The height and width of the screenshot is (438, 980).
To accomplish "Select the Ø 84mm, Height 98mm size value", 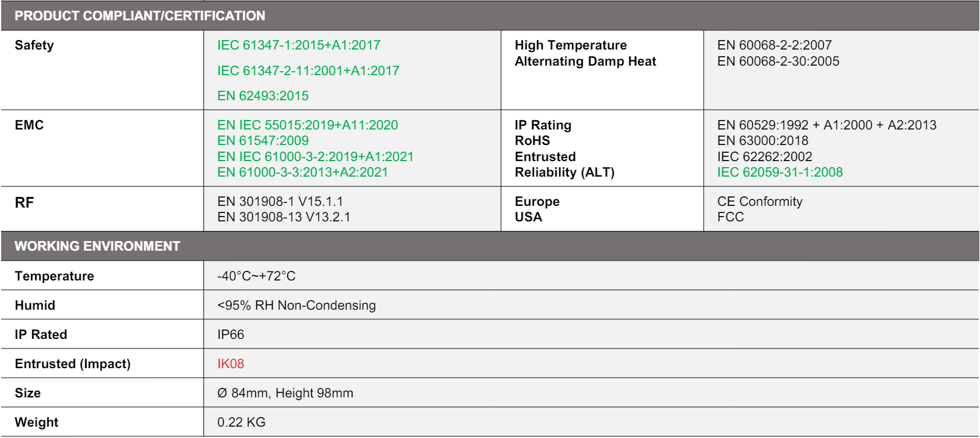I will pos(285,393).
